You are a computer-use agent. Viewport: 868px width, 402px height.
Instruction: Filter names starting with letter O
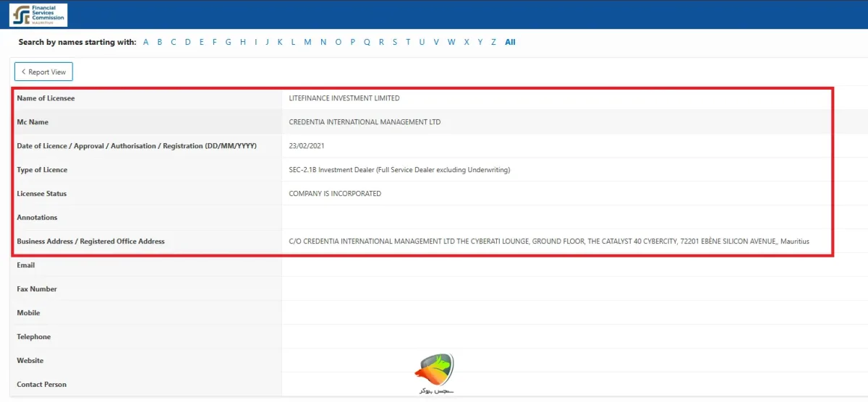339,42
